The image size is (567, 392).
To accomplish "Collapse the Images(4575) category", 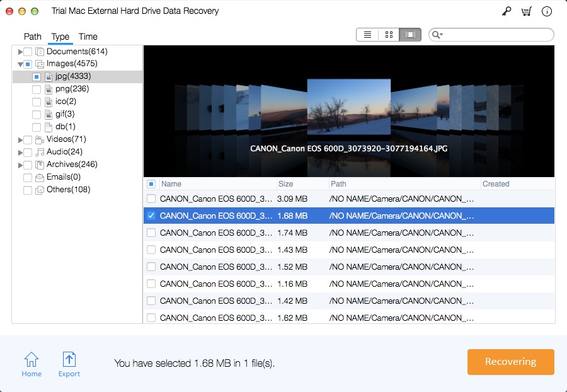I will [x=20, y=64].
